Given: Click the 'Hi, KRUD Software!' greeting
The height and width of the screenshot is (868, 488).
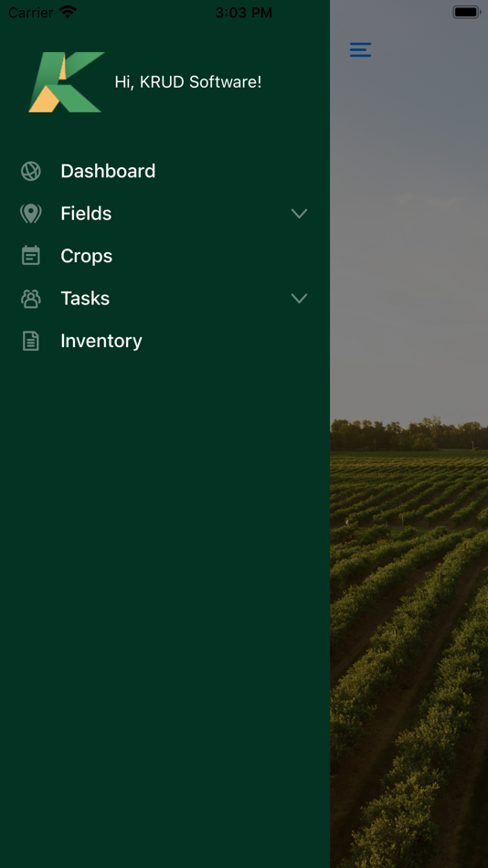Looking at the screenshot, I should (x=188, y=82).
